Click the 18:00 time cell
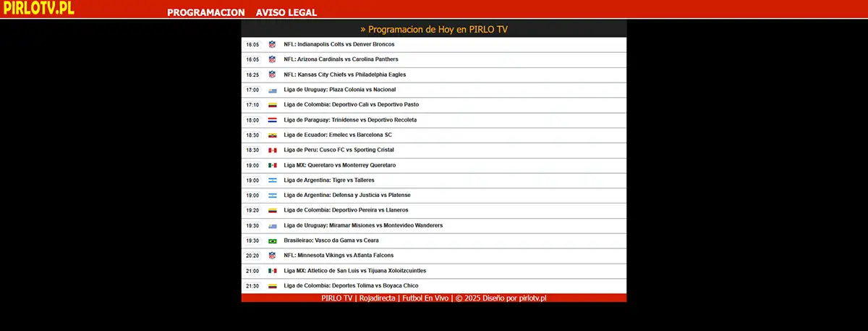Viewport: 868px width, 331px height. click(252, 120)
